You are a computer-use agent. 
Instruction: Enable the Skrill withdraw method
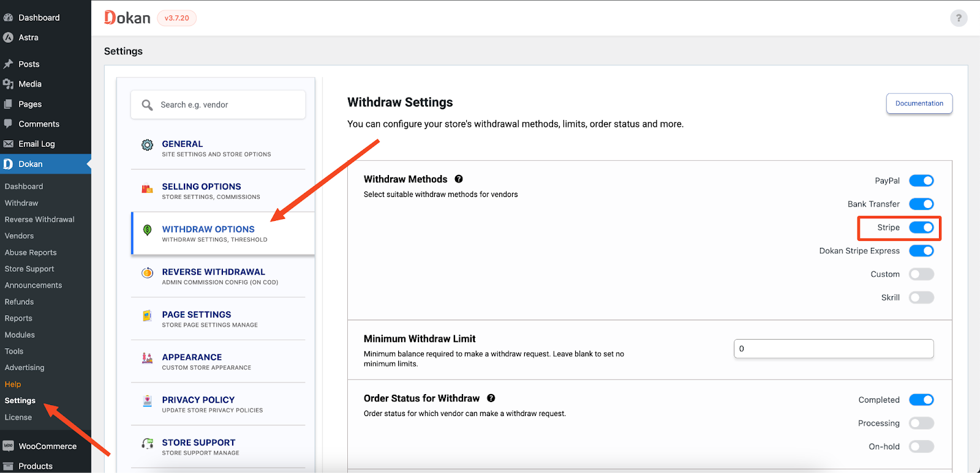click(921, 297)
